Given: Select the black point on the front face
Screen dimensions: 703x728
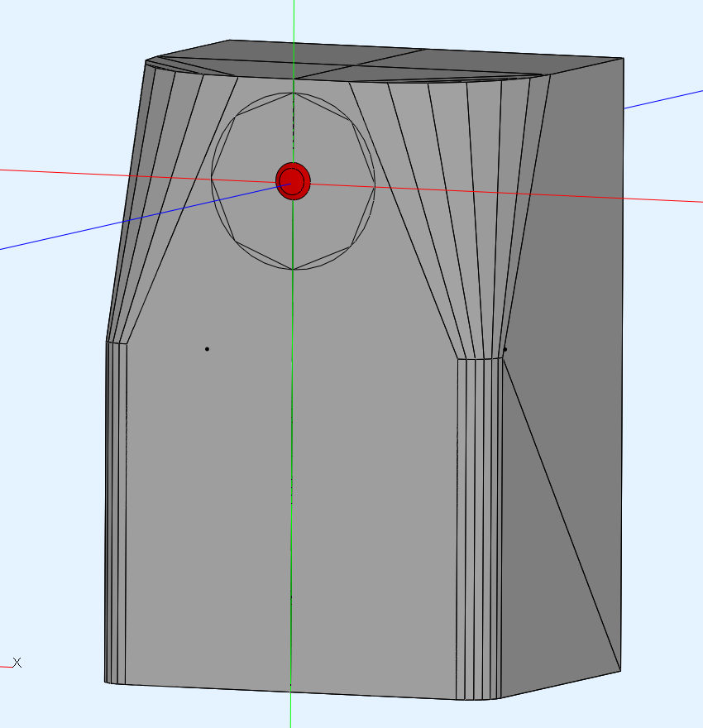Looking at the screenshot, I should pyautogui.click(x=207, y=349).
